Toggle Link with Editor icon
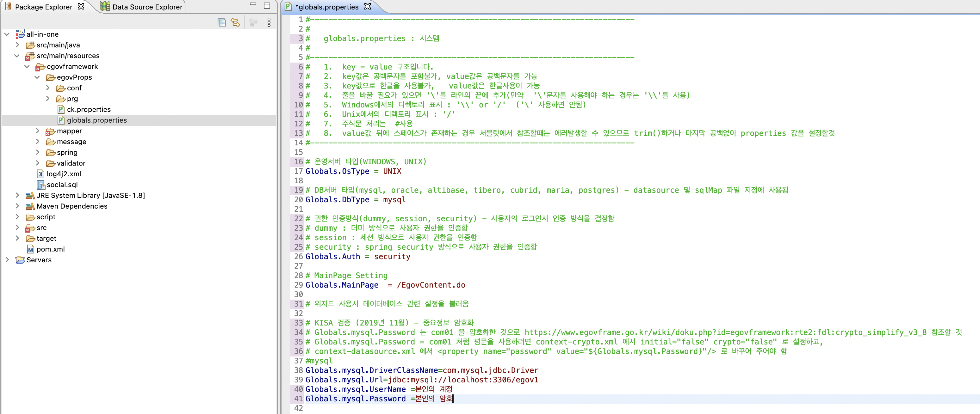 click(x=235, y=23)
